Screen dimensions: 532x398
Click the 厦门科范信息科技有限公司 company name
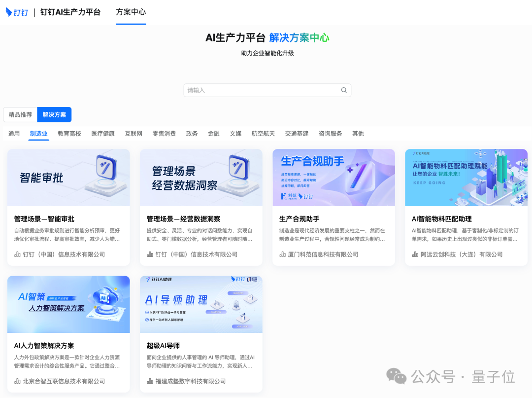point(323,254)
